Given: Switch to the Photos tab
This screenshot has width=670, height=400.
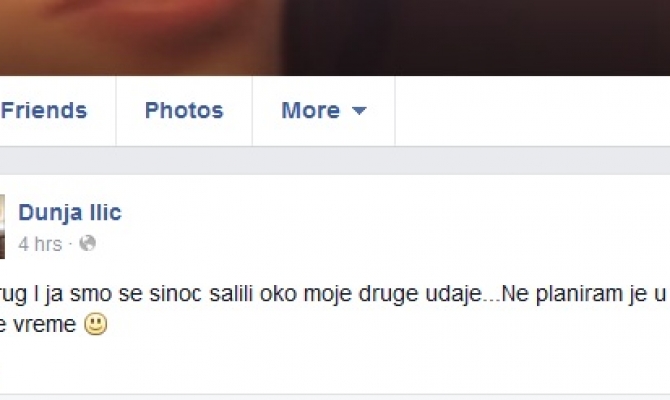Looking at the screenshot, I should point(184,111).
